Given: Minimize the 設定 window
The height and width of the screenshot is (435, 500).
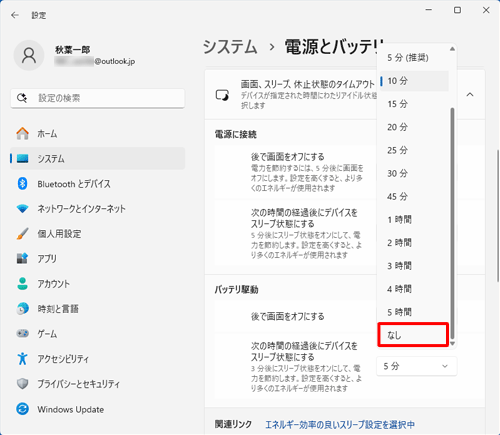Looking at the screenshot, I should pos(429,10).
